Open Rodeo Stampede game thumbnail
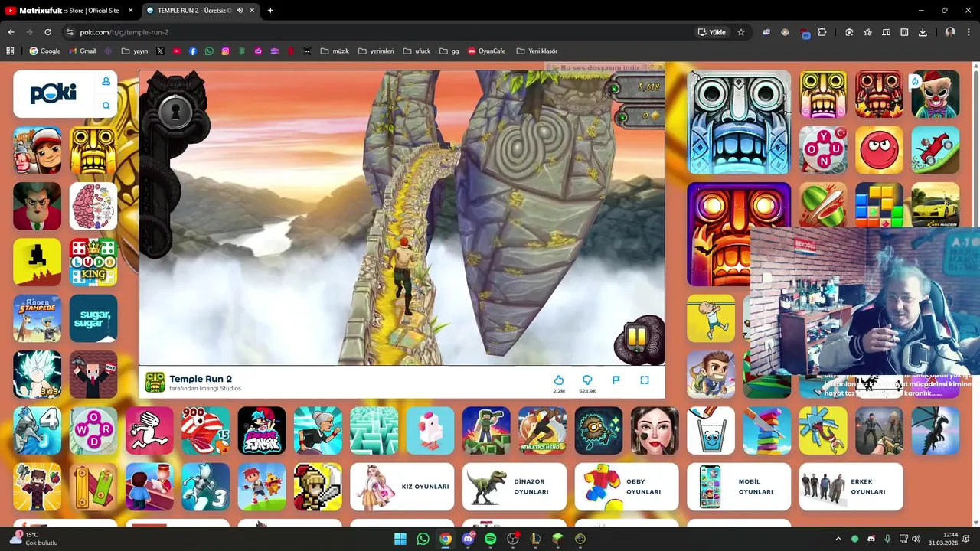This screenshot has height=551, width=980. pyautogui.click(x=38, y=318)
